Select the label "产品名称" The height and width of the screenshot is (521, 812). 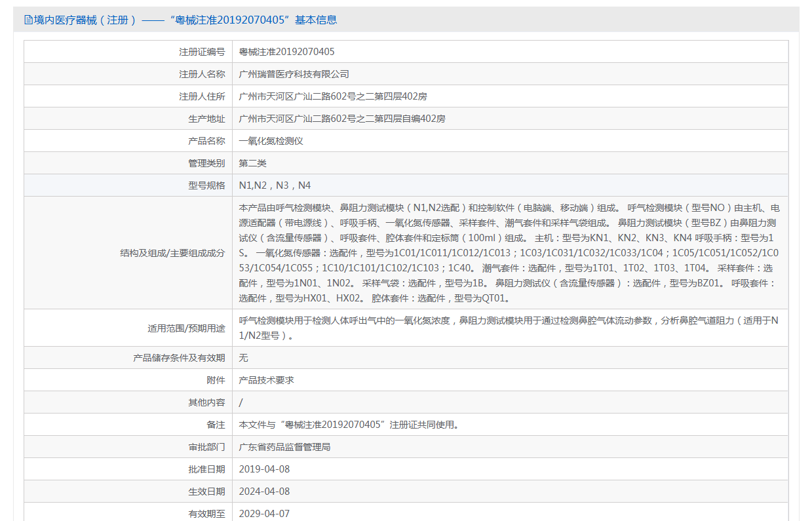click(x=206, y=141)
